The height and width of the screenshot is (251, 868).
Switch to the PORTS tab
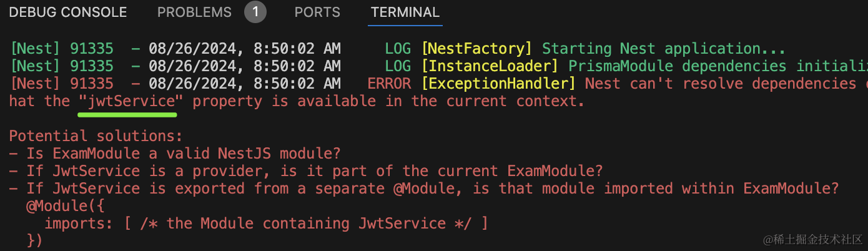click(x=317, y=12)
